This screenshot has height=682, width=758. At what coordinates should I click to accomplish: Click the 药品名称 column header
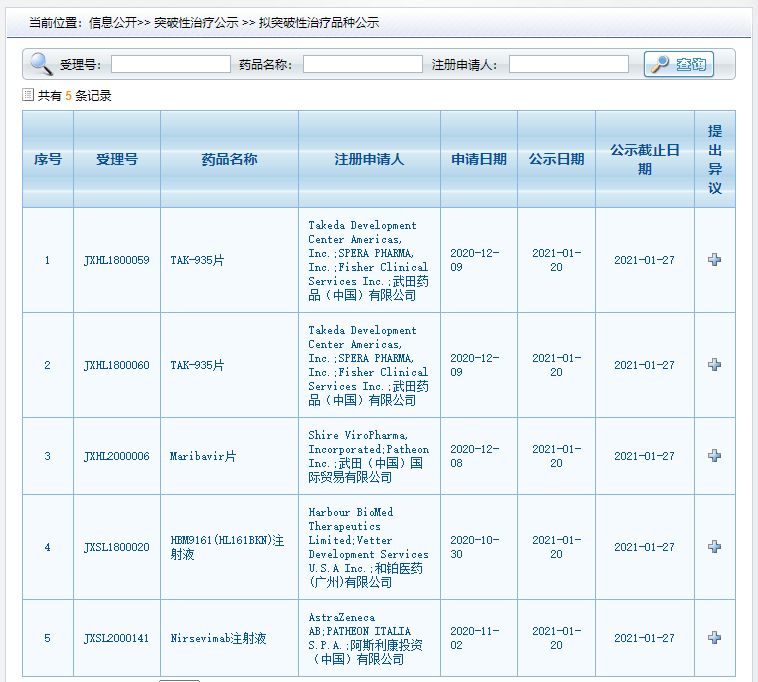229,159
